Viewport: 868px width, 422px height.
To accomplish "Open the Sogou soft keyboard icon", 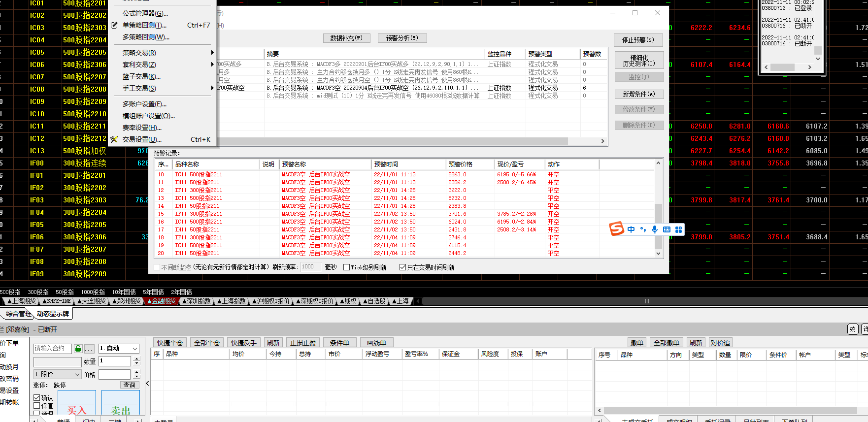I will tap(667, 229).
